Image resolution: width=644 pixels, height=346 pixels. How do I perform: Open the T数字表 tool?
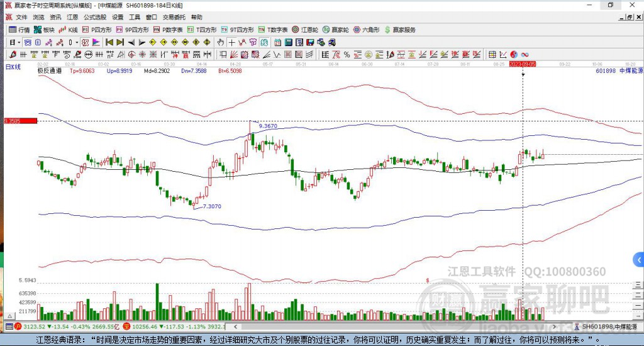pos(273,30)
